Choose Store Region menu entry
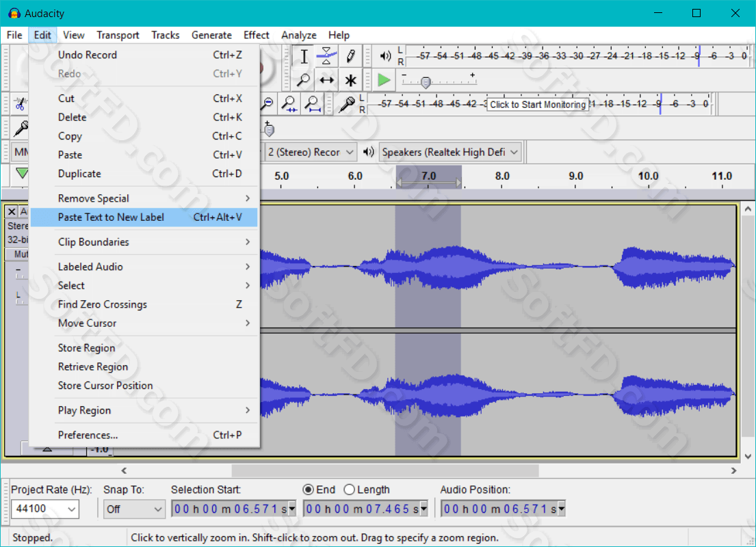The width and height of the screenshot is (756, 547). click(144, 348)
